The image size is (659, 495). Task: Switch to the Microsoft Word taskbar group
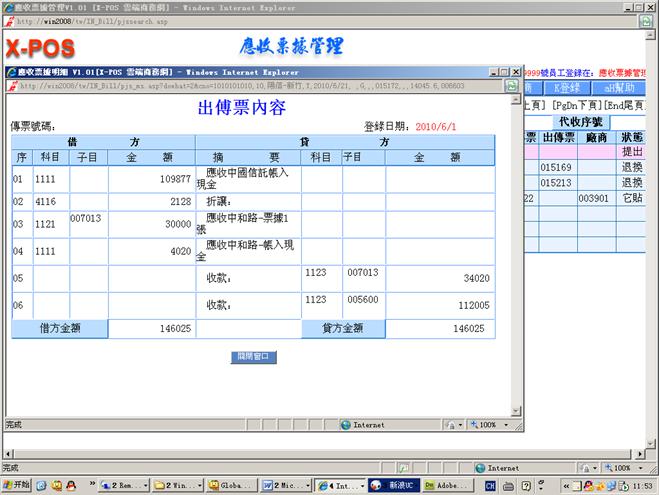coord(285,486)
